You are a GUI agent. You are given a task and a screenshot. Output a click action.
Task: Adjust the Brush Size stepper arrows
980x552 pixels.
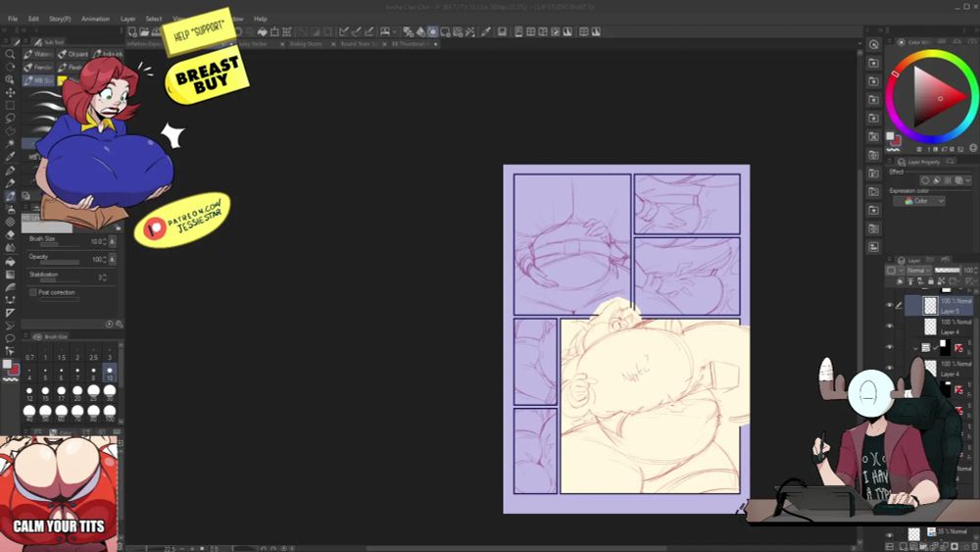pos(104,241)
